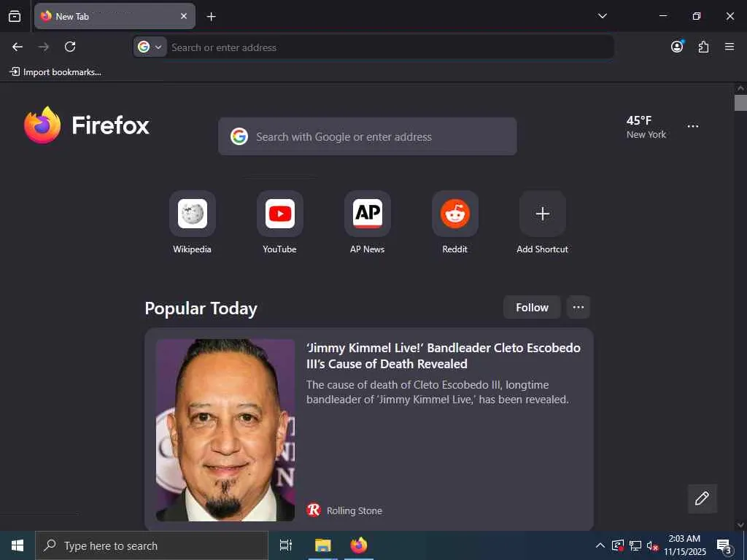Open the Reddit shortcut tile
747x560 pixels.
pyautogui.click(x=455, y=214)
